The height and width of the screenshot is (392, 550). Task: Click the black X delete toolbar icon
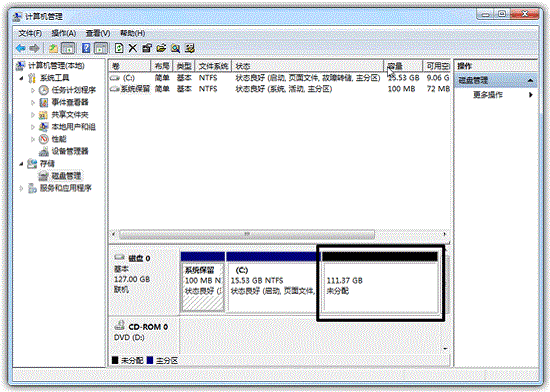[x=133, y=48]
